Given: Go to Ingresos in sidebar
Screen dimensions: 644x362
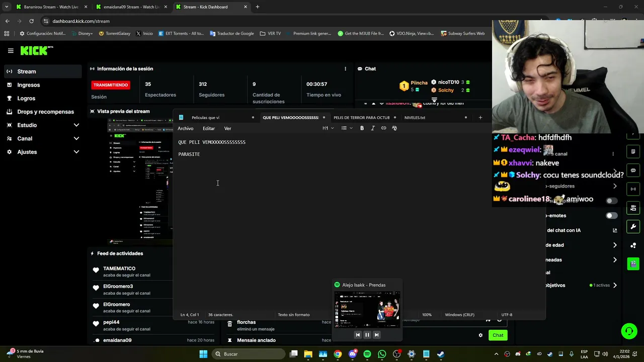Looking at the screenshot, I should [x=42, y=85].
